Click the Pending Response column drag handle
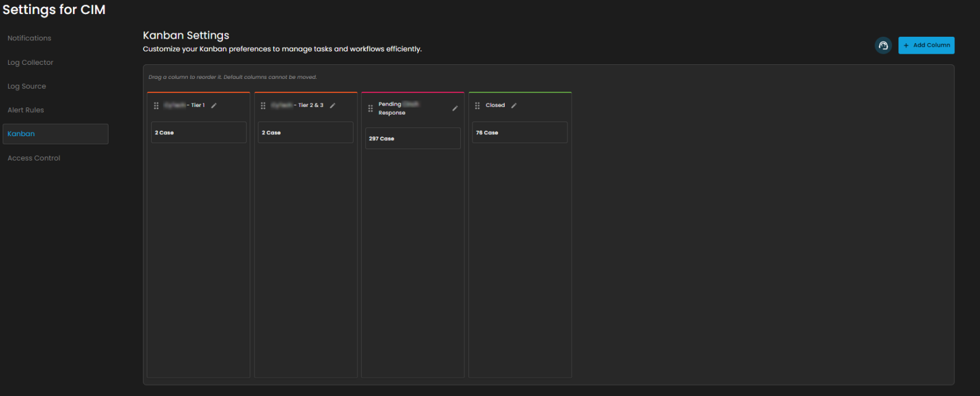Viewport: 980px width, 396px height. (x=370, y=109)
